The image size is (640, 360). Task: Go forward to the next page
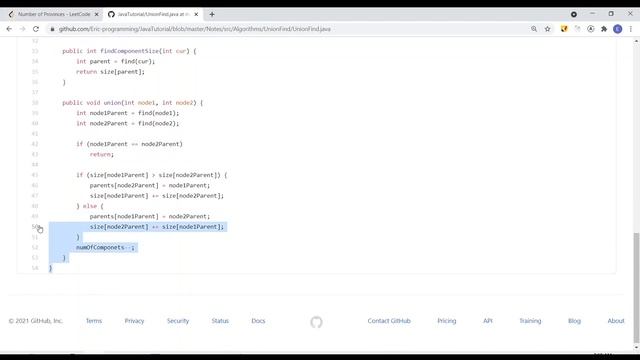[x=22, y=29]
